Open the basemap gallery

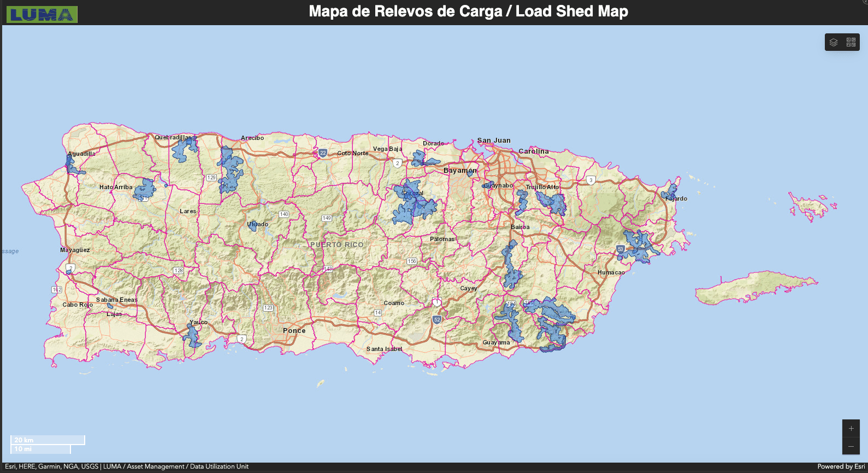point(851,42)
